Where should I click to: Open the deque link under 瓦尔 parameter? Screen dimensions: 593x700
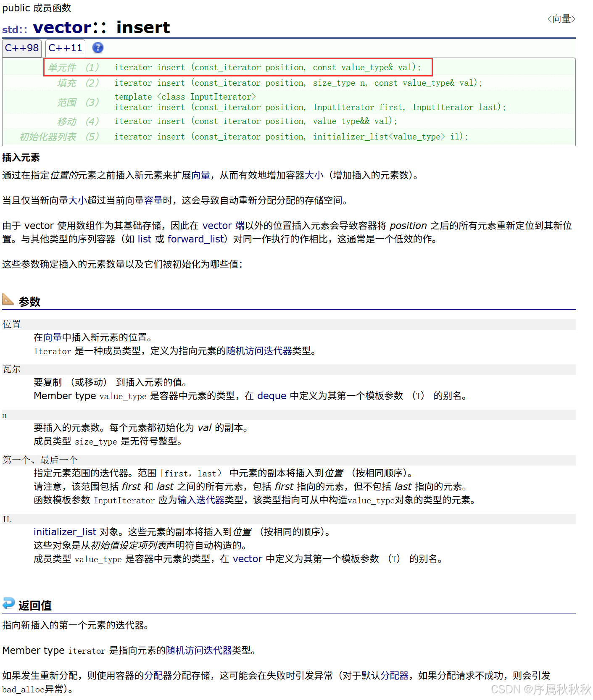pos(271,396)
